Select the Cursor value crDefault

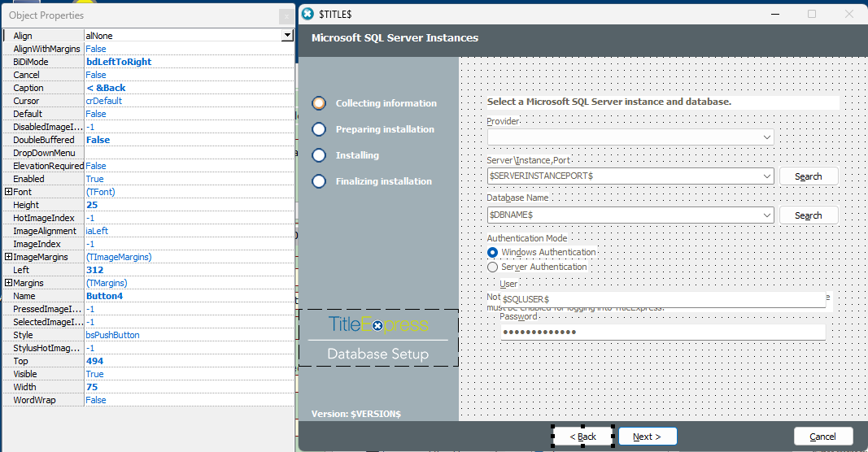pos(103,101)
